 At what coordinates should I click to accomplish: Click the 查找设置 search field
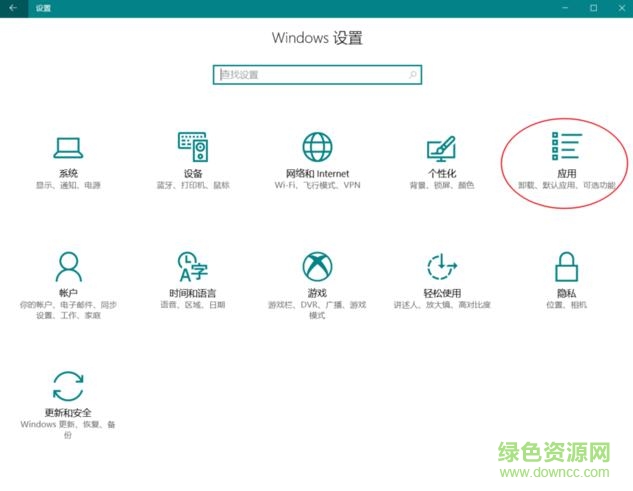[317, 75]
